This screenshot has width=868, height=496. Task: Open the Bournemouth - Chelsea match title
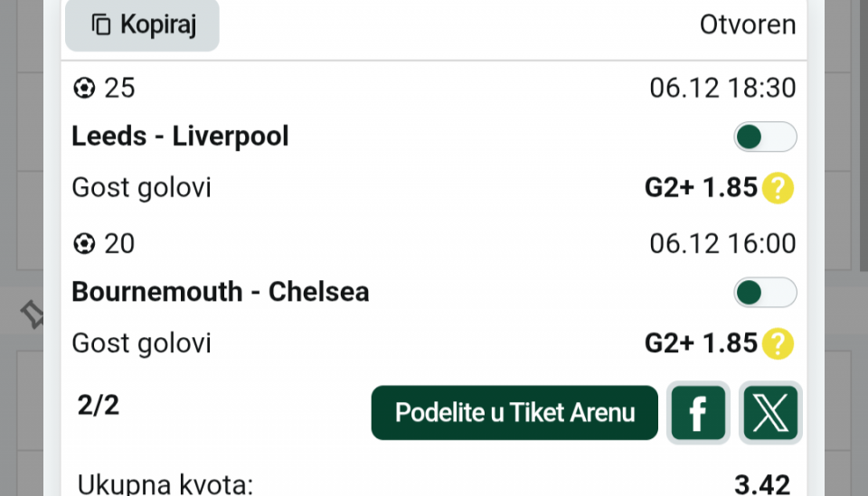click(x=220, y=293)
